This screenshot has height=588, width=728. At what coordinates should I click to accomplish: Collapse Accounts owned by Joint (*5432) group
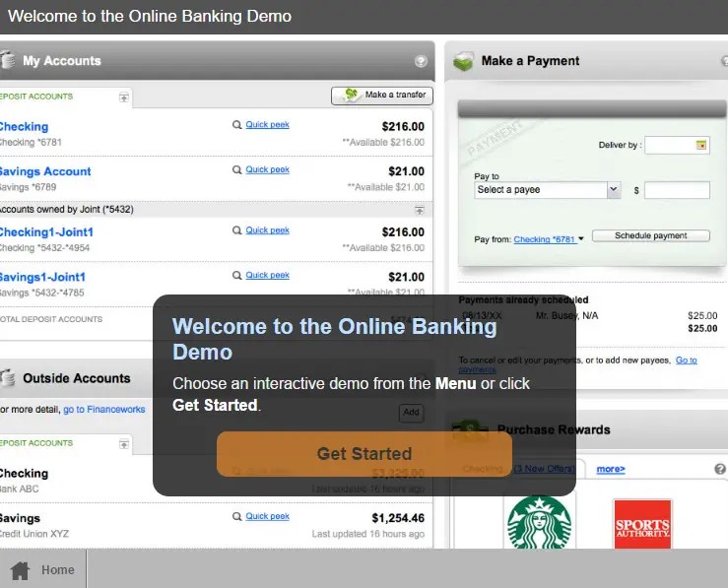tap(420, 210)
